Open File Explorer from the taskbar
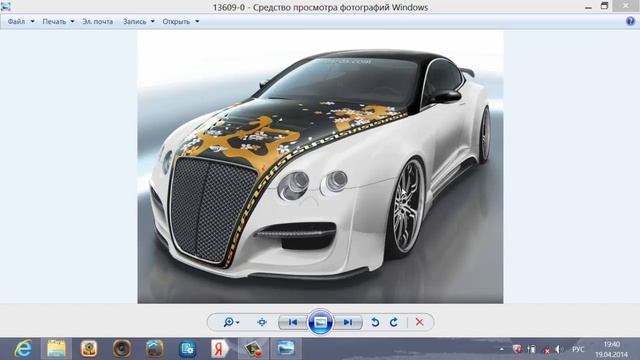 point(56,349)
